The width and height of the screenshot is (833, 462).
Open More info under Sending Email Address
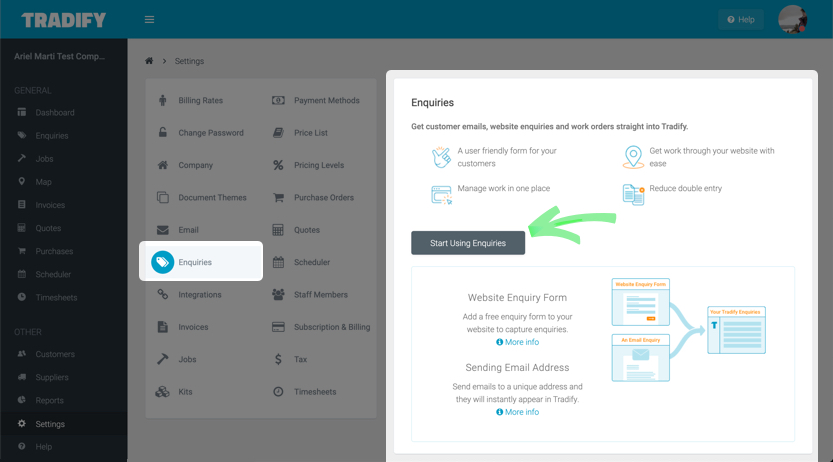517,412
